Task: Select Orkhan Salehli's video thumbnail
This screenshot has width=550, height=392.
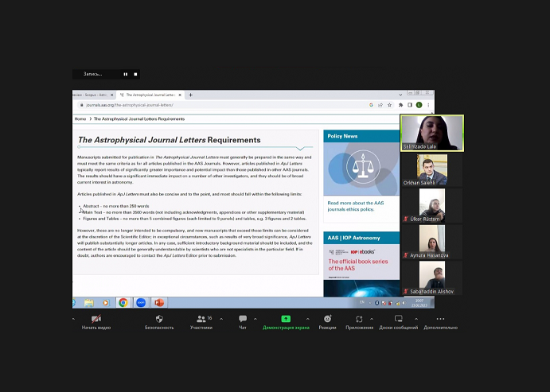Action: (431, 169)
